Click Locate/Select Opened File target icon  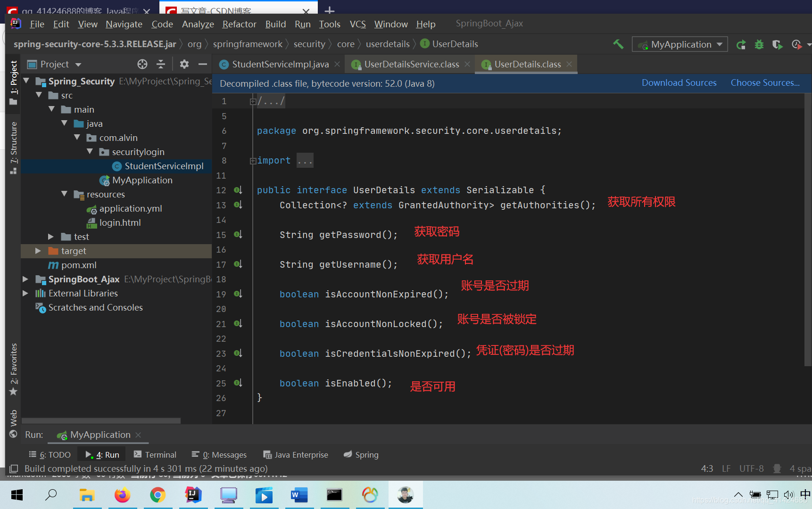(x=142, y=64)
